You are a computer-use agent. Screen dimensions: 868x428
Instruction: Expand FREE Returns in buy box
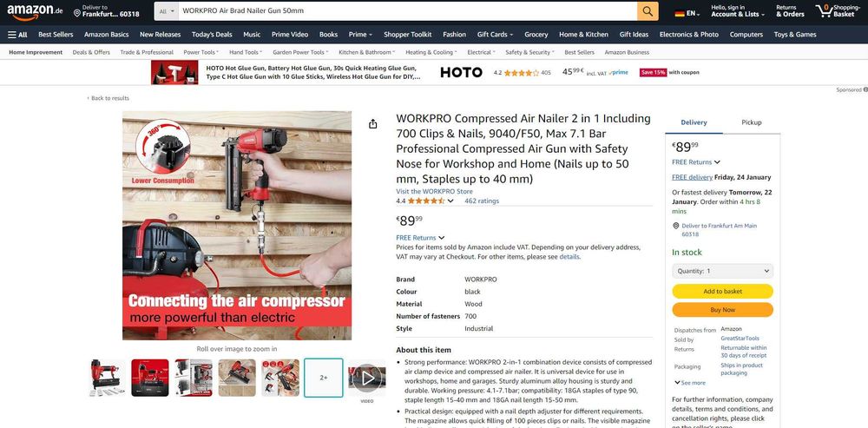[x=696, y=162]
